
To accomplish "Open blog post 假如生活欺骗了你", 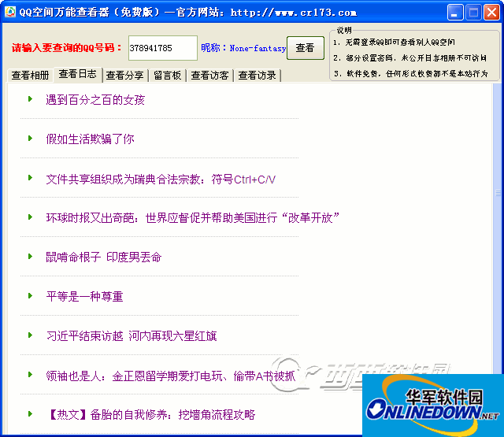I will 90,139.
